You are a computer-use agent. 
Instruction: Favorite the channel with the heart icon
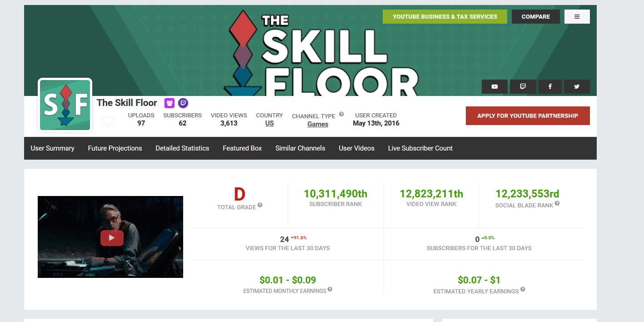[x=108, y=121]
